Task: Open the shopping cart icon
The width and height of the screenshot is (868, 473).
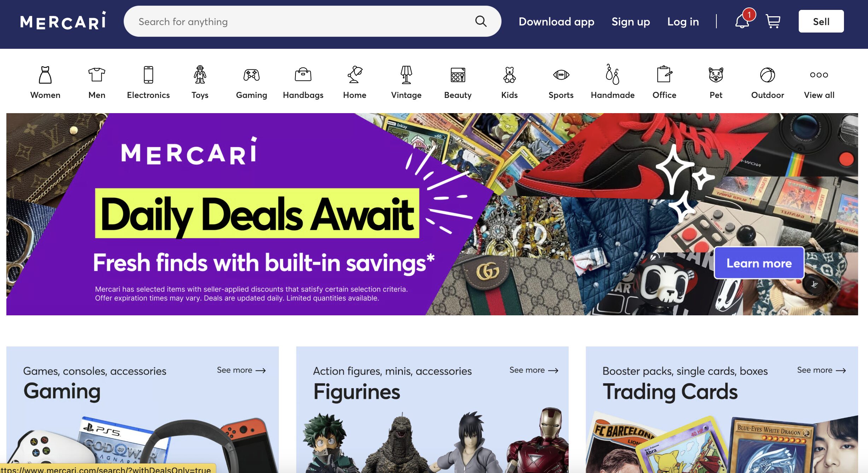Action: tap(773, 21)
